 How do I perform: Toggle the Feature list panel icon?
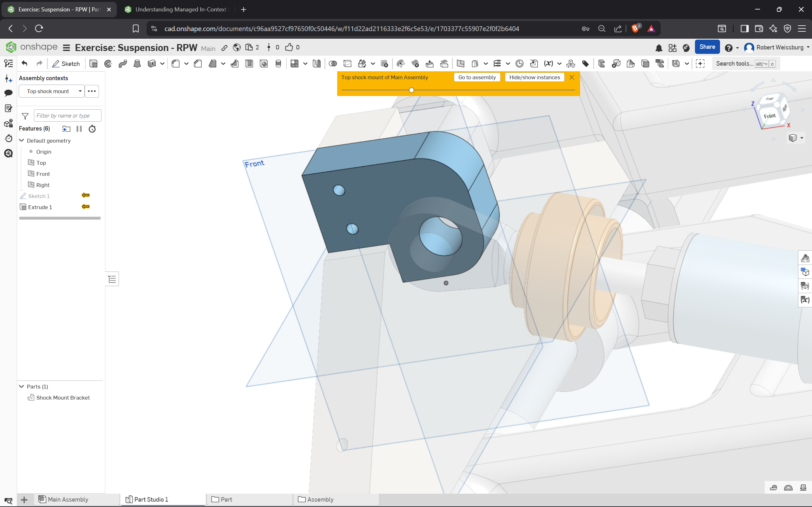coord(8,63)
